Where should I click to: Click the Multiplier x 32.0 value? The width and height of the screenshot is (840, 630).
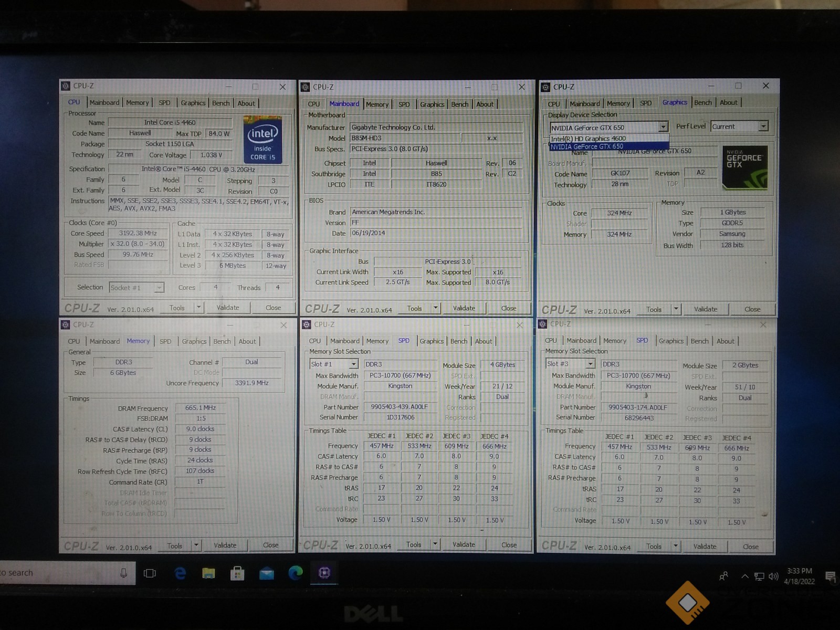[138, 244]
